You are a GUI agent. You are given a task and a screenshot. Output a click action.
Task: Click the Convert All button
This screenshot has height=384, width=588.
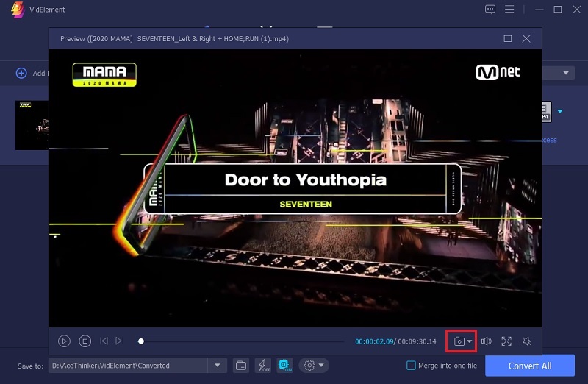pos(530,366)
